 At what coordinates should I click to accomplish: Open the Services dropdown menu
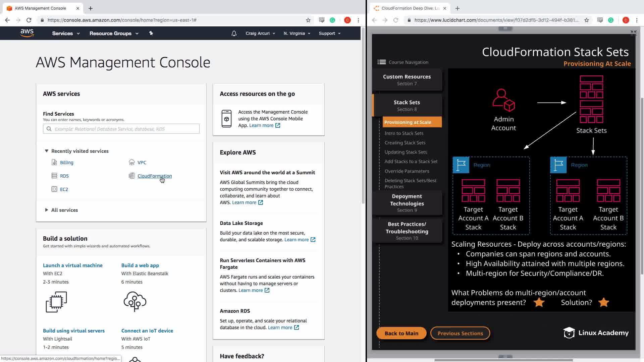(66, 33)
